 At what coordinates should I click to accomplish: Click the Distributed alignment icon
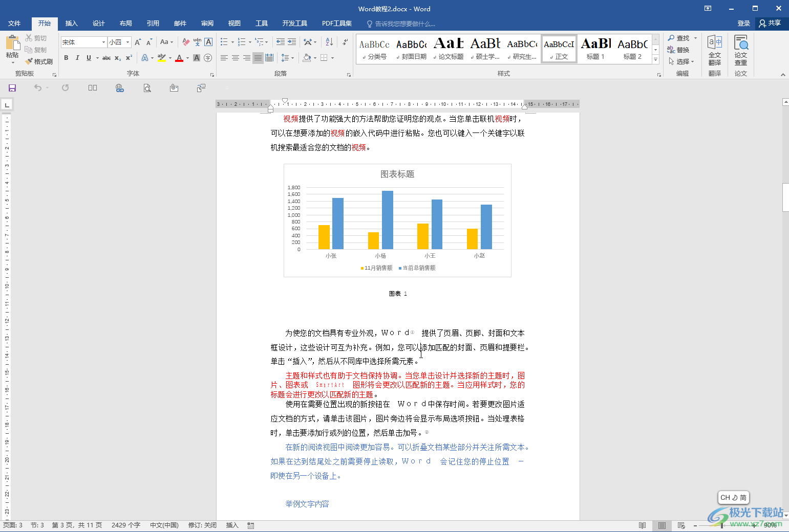click(x=269, y=58)
